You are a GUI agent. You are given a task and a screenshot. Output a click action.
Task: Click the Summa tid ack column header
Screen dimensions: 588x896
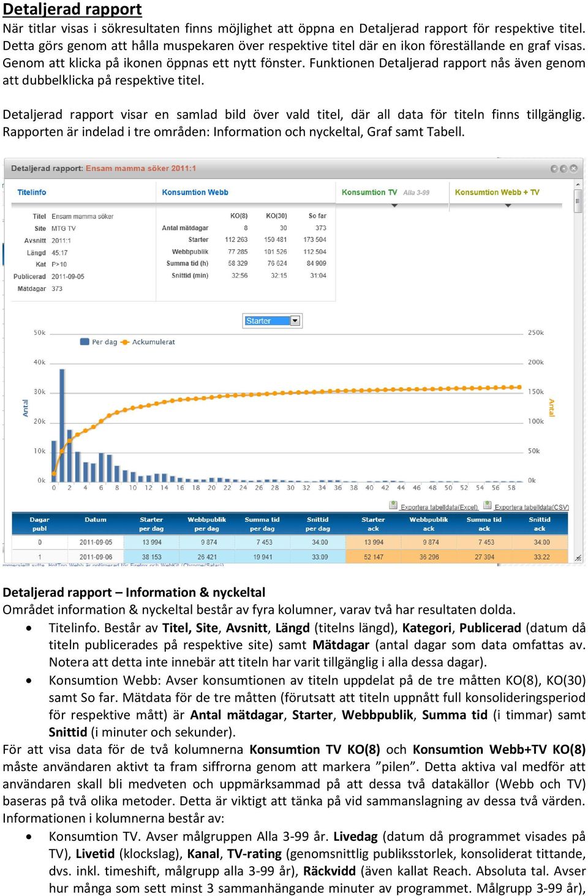(484, 524)
